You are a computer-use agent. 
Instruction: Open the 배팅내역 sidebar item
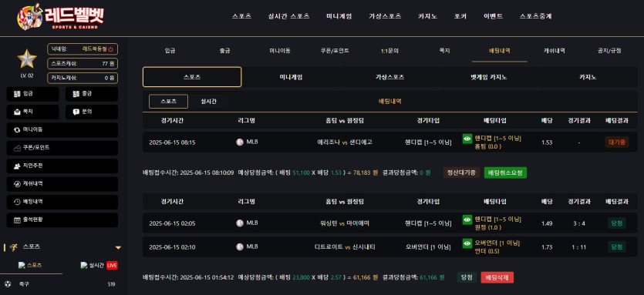pyautogui.click(x=62, y=202)
